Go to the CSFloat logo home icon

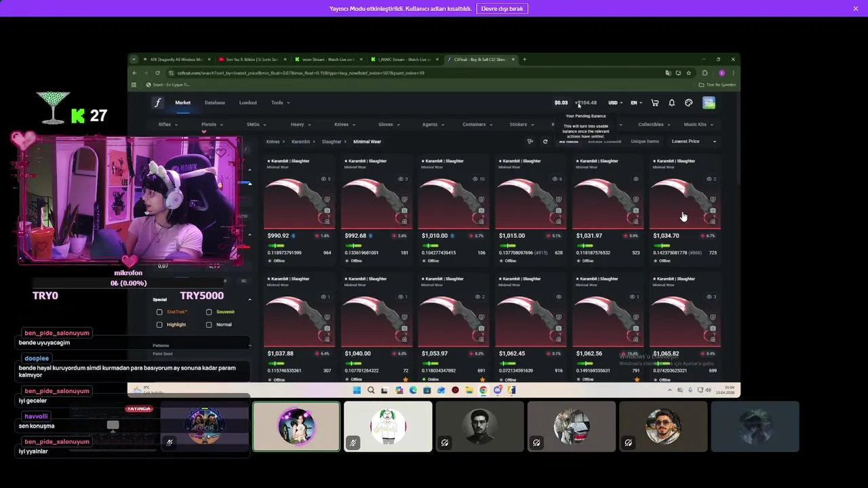[158, 103]
